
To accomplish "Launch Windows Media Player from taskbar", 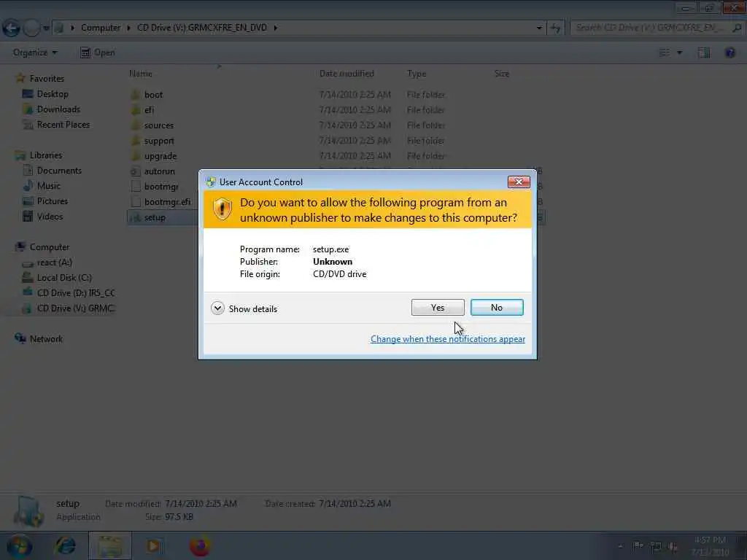I will click(155, 545).
